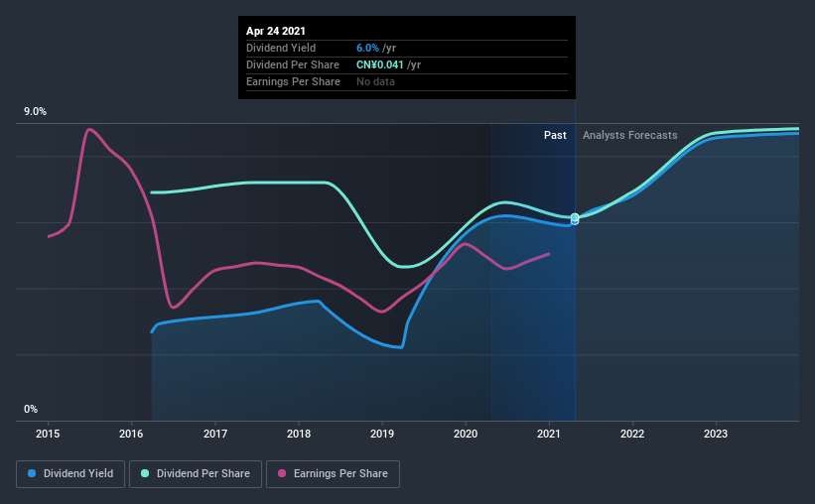The height and width of the screenshot is (504, 815).
Task: Click the Past label on the chart
Action: (555, 135)
